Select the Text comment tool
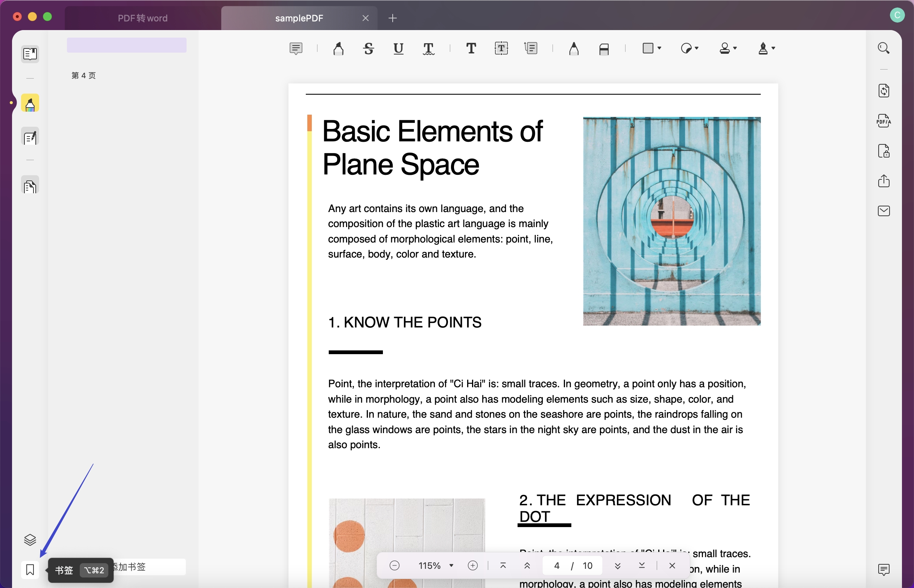The height and width of the screenshot is (588, 914). click(x=471, y=48)
